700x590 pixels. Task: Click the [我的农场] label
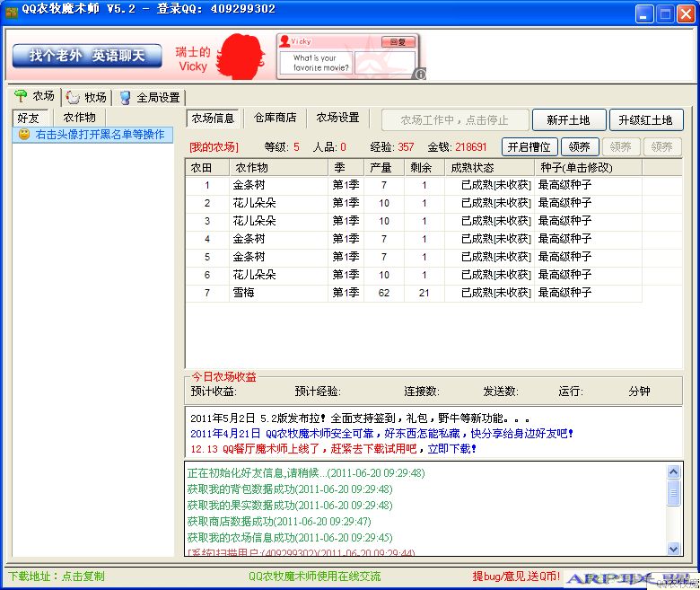point(214,147)
